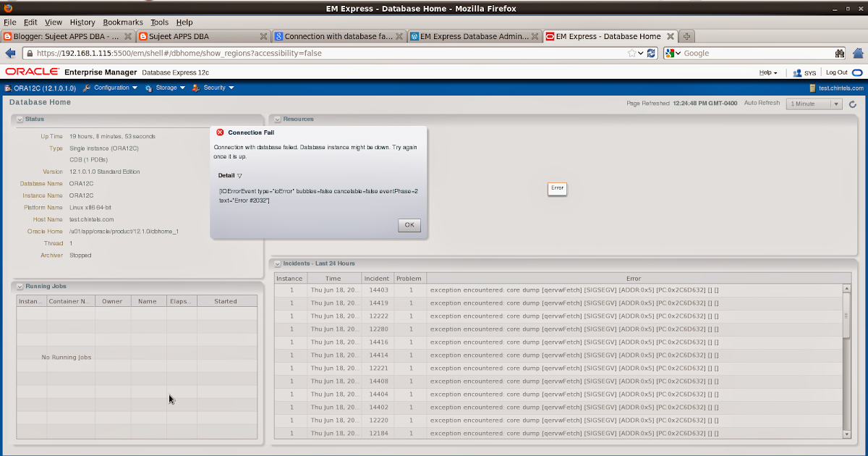The width and height of the screenshot is (868, 456).
Task: Click the Incidents table scrollbar up arrow
Action: pyautogui.click(x=847, y=288)
